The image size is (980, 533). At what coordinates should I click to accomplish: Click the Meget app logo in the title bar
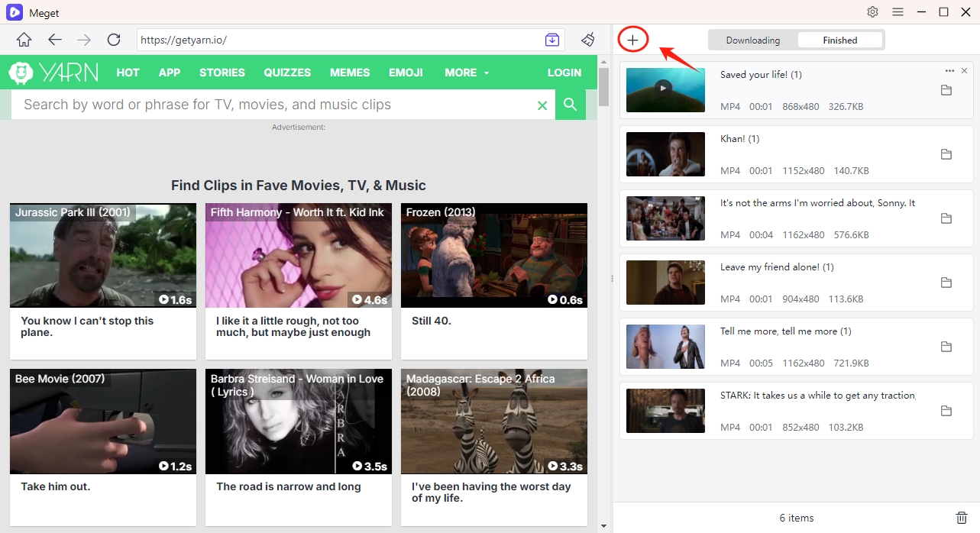15,12
